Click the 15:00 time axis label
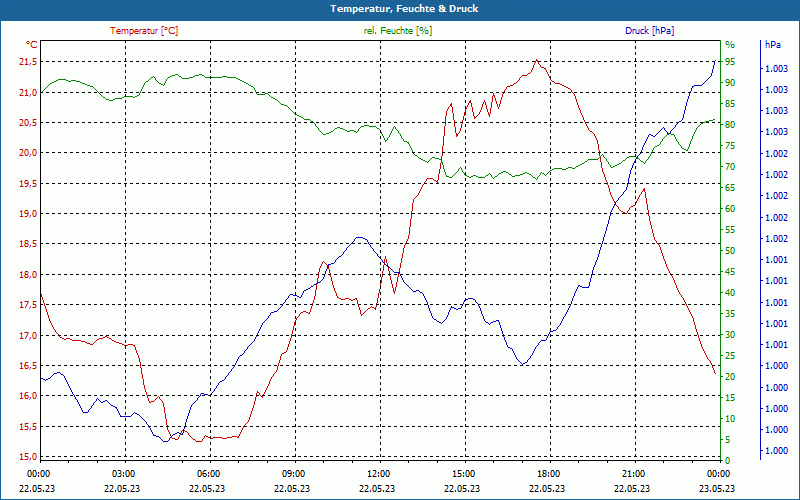 463,473
